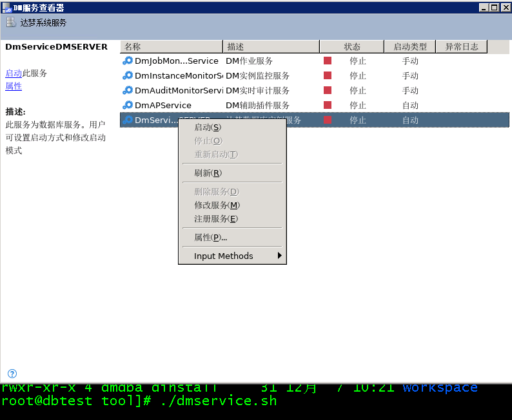Click the DM作业服务 description cell

tap(249, 61)
